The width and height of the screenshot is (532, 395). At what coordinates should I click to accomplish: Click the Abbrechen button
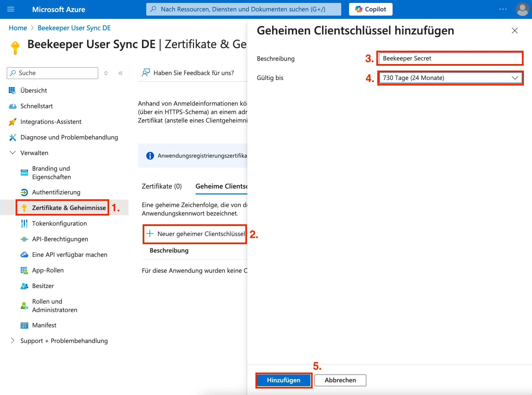pos(340,380)
